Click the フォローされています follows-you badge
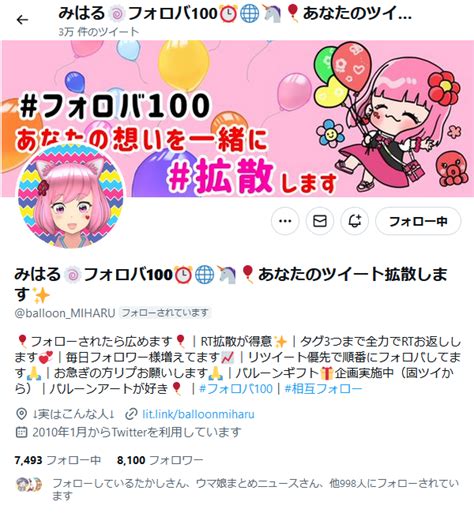The image size is (474, 528). click(x=165, y=313)
